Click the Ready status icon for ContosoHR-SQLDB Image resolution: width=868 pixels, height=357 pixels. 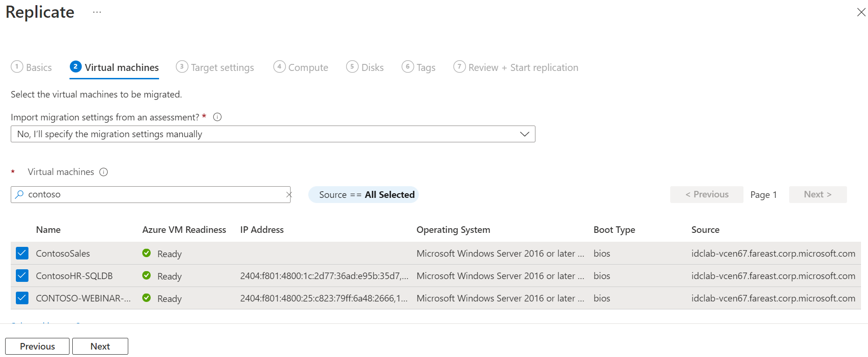[x=146, y=275]
